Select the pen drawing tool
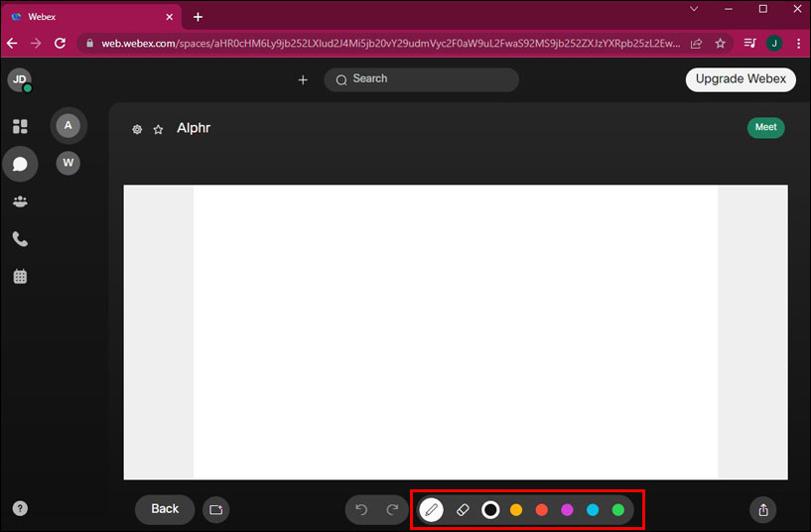The width and height of the screenshot is (811, 532). tap(432, 510)
